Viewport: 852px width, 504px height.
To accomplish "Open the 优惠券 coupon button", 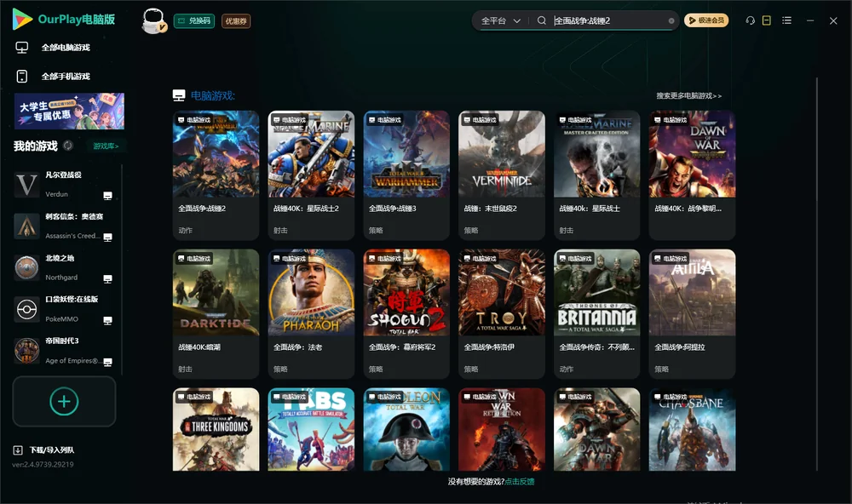I will (236, 21).
